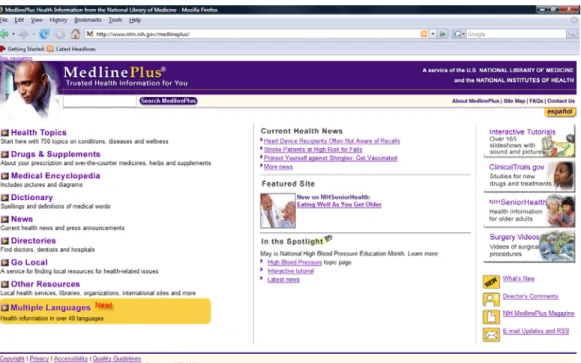The height and width of the screenshot is (363, 581).
Task: Click the Featured Site doctor thumbnail
Action: 278,210
